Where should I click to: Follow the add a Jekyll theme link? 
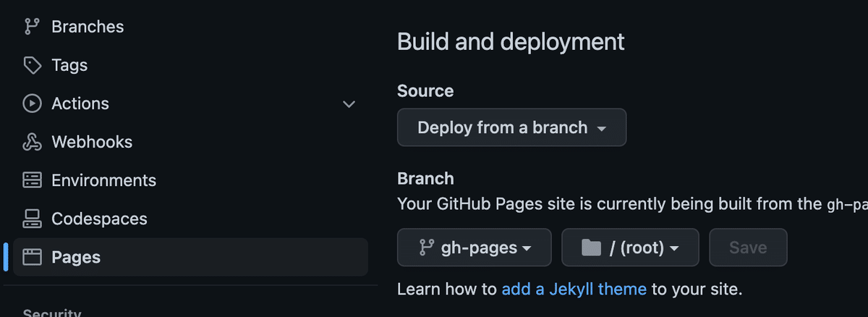pos(574,289)
